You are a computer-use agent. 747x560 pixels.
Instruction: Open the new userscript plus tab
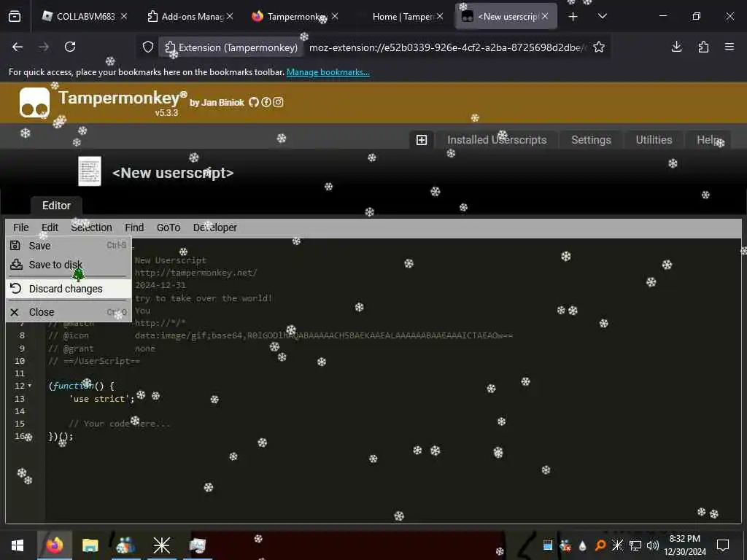pyautogui.click(x=422, y=140)
